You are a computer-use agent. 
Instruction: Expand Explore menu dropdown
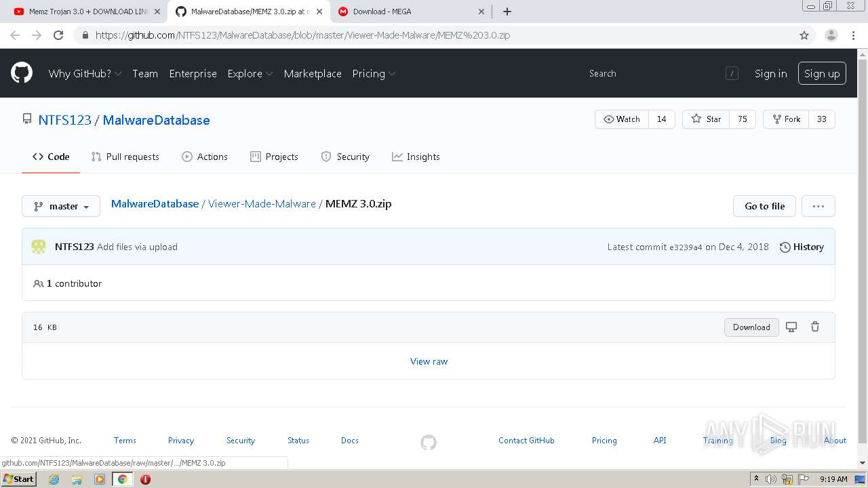point(250,73)
